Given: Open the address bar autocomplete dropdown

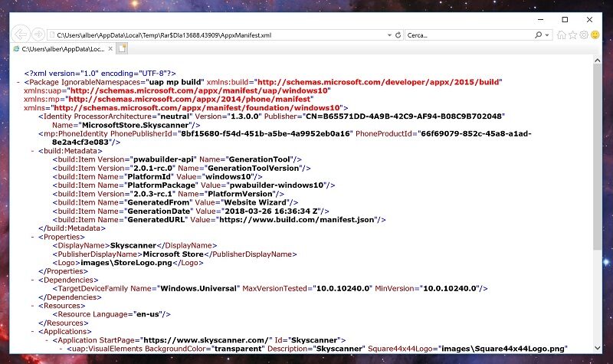Looking at the screenshot, I should pyautogui.click(x=389, y=34).
